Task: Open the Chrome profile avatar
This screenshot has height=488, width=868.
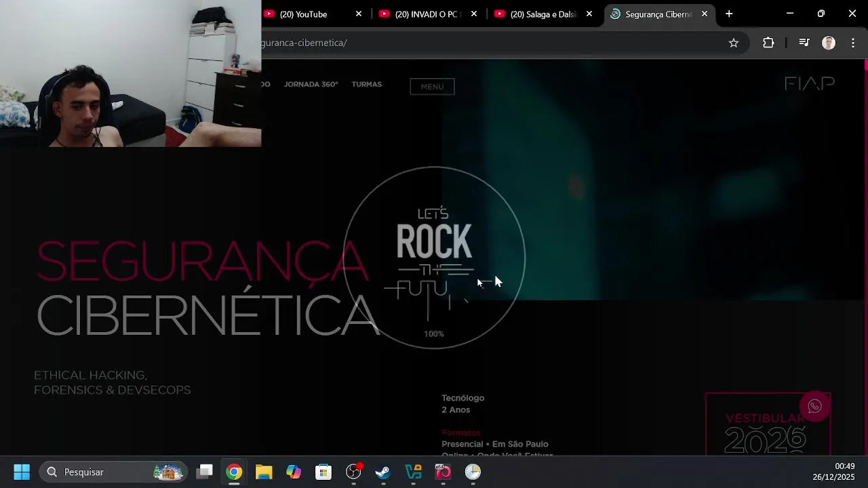Action: click(x=829, y=43)
